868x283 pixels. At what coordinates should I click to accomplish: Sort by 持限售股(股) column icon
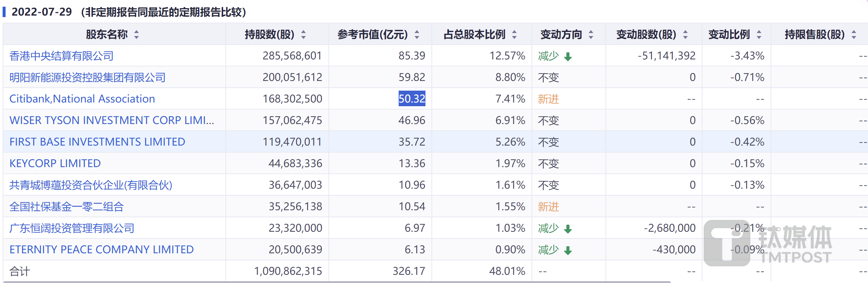pyautogui.click(x=854, y=35)
